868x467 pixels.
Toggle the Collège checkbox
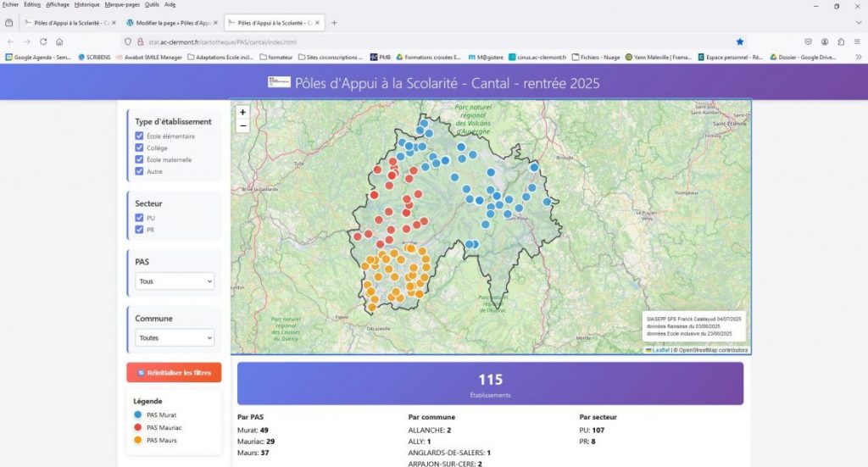(139, 147)
